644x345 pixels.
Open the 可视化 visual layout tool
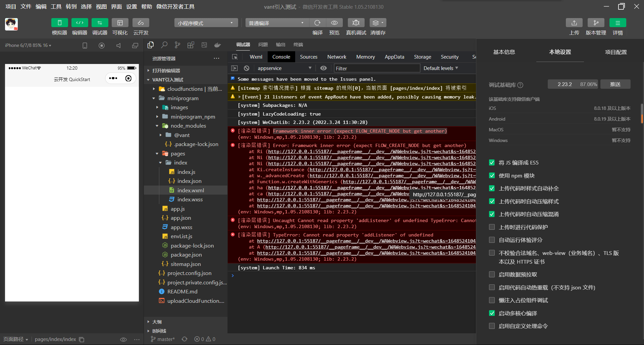pos(120,23)
